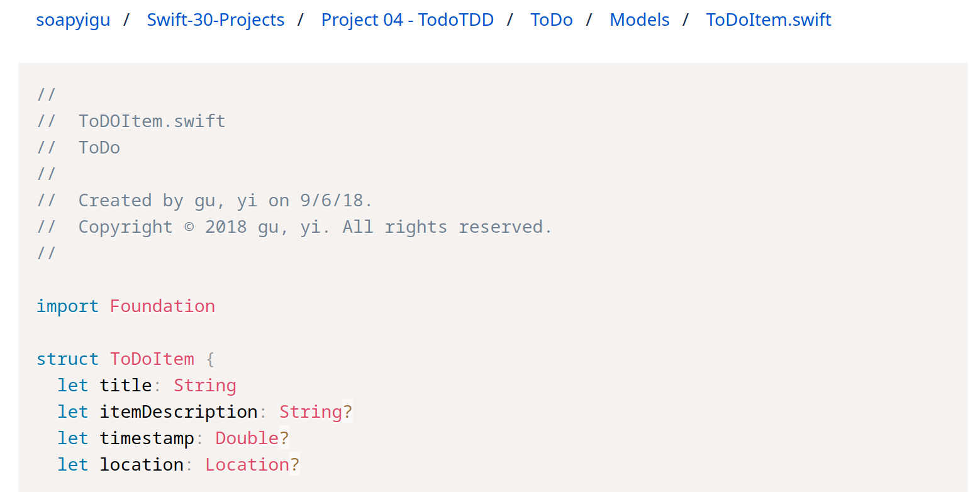This screenshot has width=980, height=492.
Task: Click the ToDOItem.swift comment in the file header
Action: pos(152,121)
